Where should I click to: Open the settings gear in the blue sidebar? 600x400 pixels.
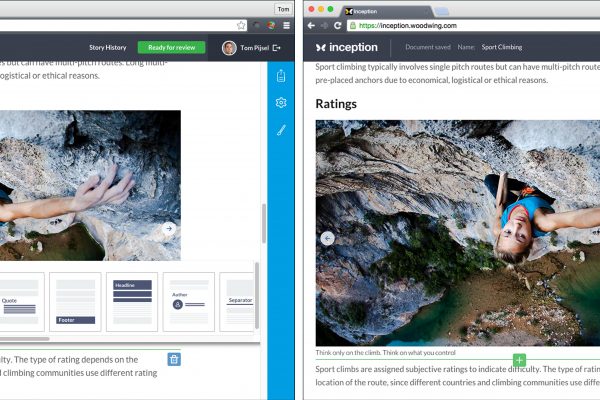(281, 103)
